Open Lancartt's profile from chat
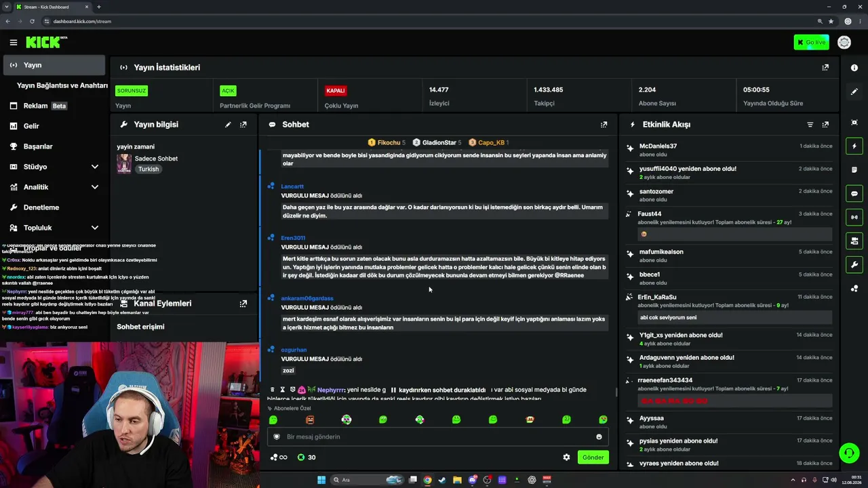The height and width of the screenshot is (488, 868). pyautogui.click(x=292, y=186)
